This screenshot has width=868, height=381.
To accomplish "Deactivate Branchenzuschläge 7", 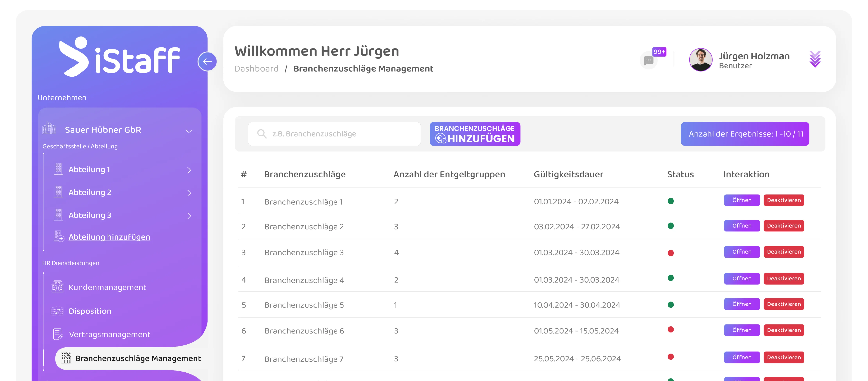I will tap(783, 357).
